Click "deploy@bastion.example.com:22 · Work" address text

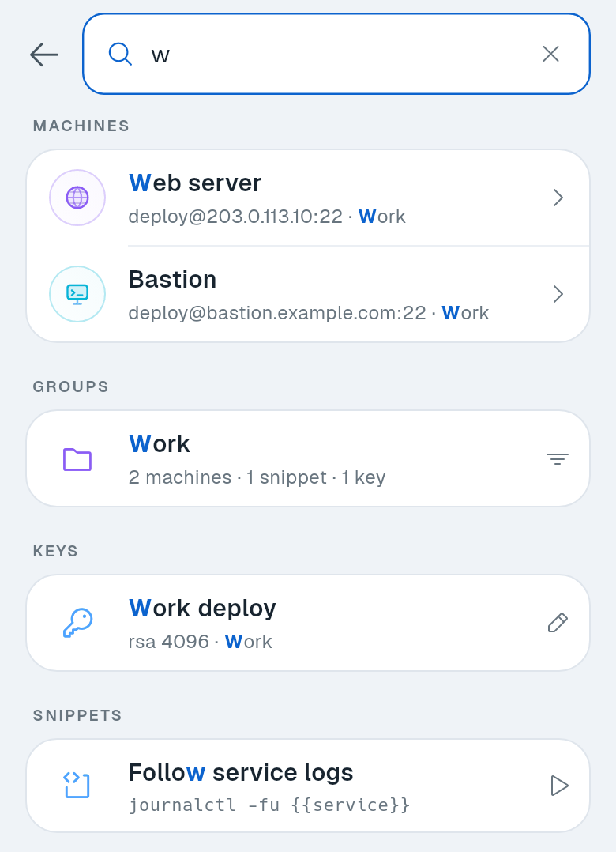coord(309,313)
